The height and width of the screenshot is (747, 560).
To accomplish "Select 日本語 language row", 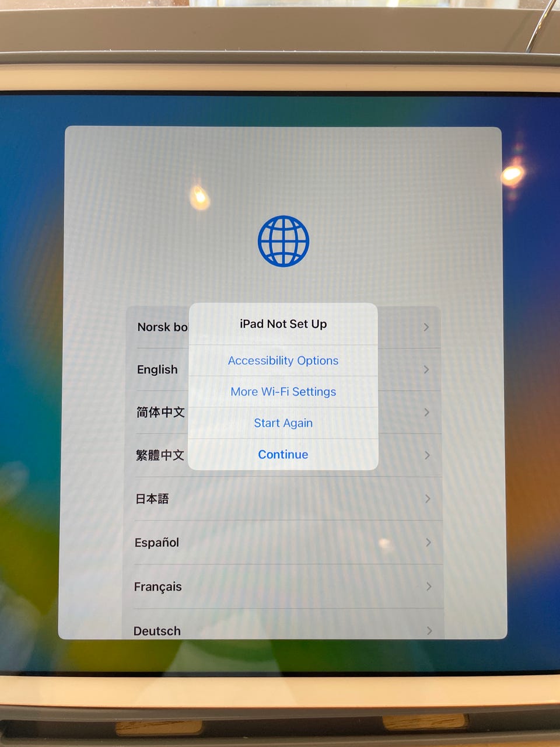I will pyautogui.click(x=283, y=498).
